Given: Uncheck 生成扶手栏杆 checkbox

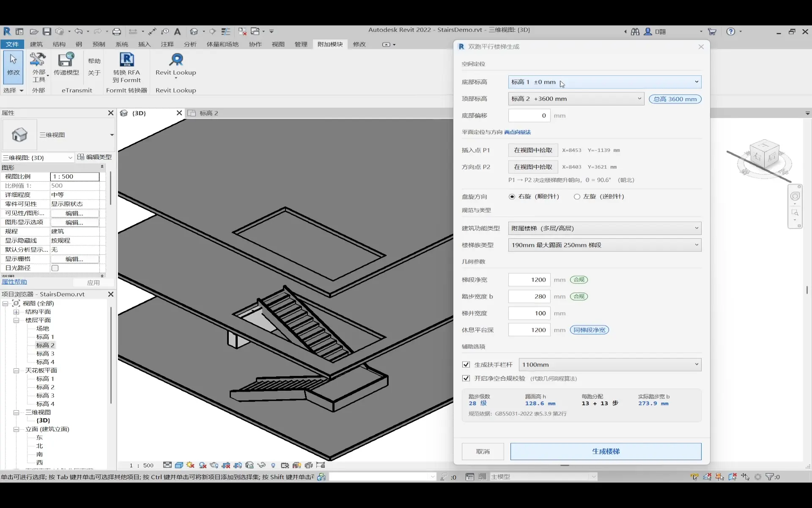Looking at the screenshot, I should [466, 364].
